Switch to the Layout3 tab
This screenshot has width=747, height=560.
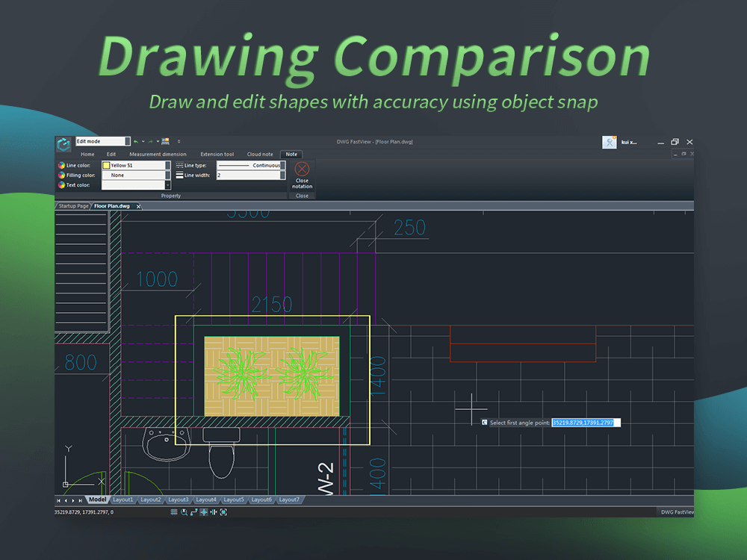tap(178, 500)
